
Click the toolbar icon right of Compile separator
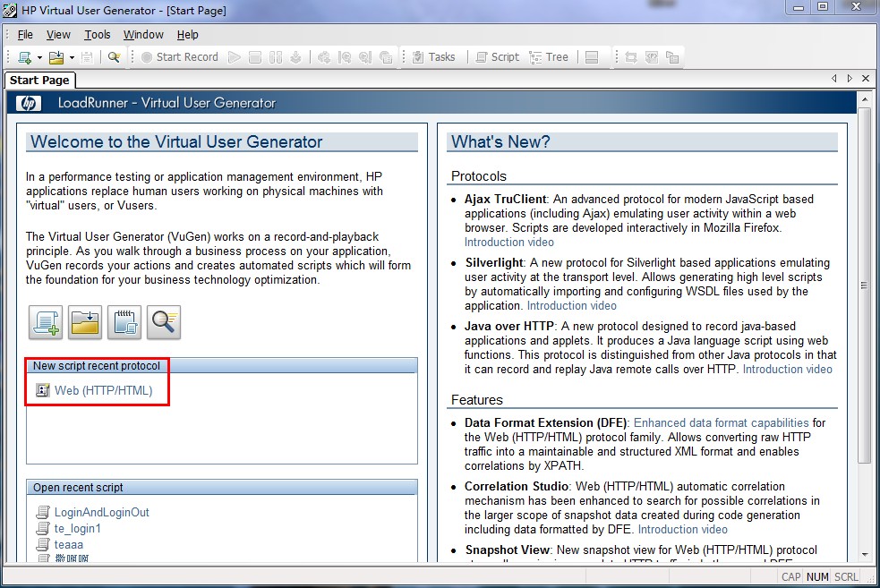pos(324,57)
